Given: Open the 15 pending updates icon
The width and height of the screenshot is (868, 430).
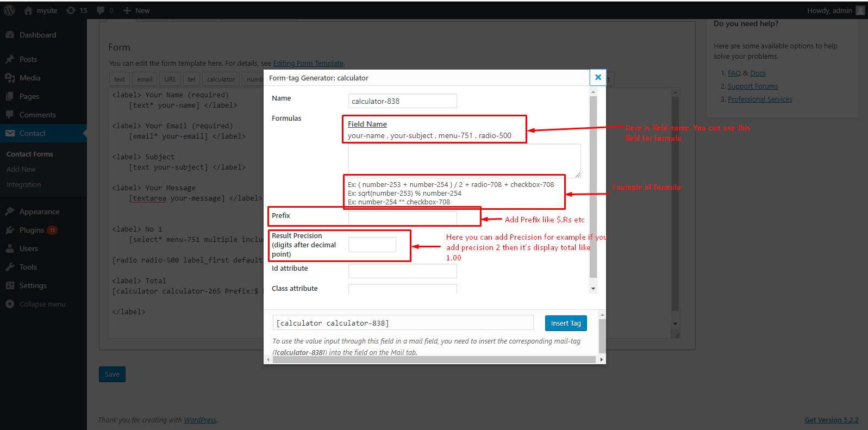Looking at the screenshot, I should 71,10.
